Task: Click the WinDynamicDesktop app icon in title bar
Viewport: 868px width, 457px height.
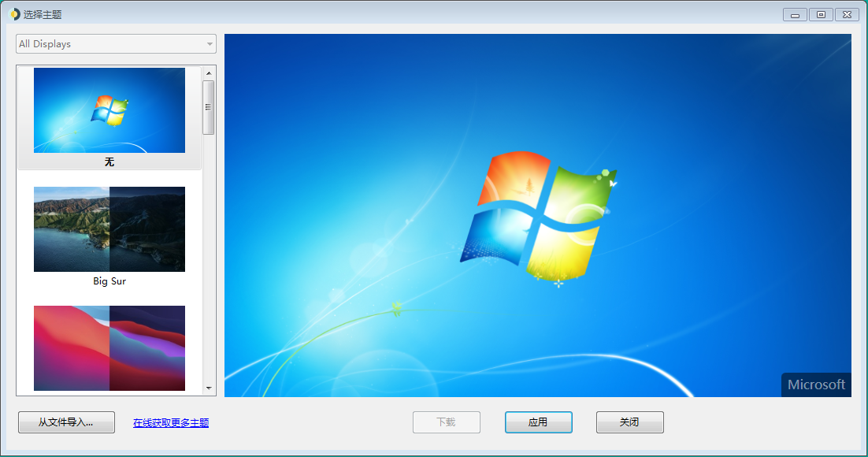Action: click(14, 14)
